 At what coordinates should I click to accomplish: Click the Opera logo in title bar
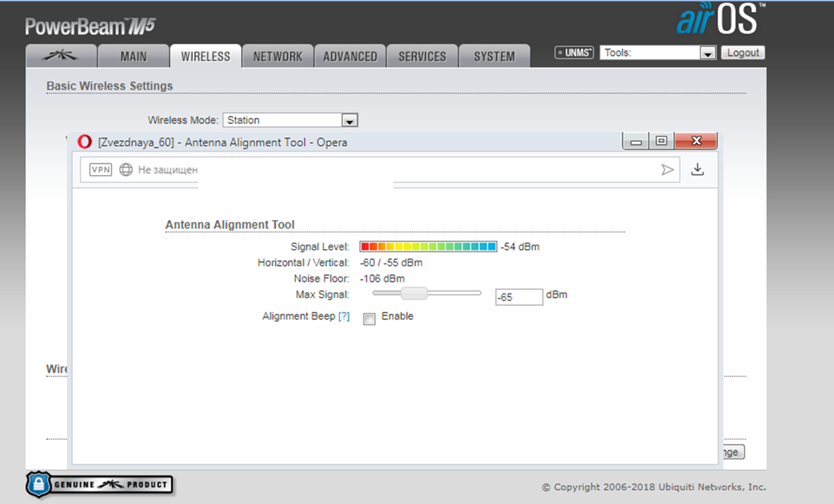tap(85, 142)
